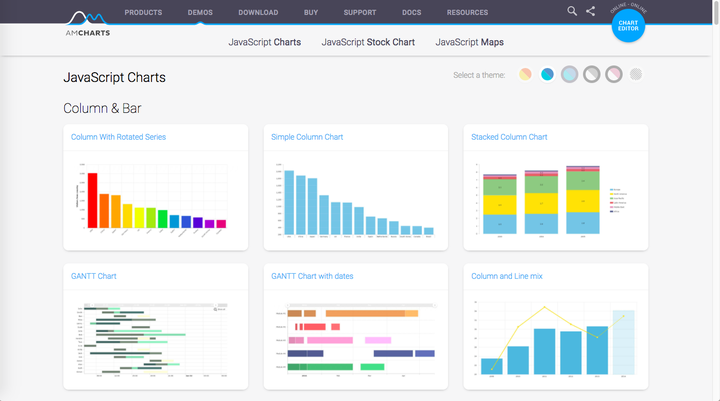Open Simple Column Chart link
720x401 pixels.
307,137
